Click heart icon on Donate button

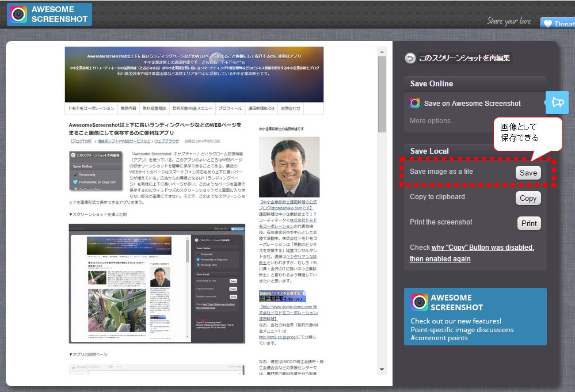(547, 24)
